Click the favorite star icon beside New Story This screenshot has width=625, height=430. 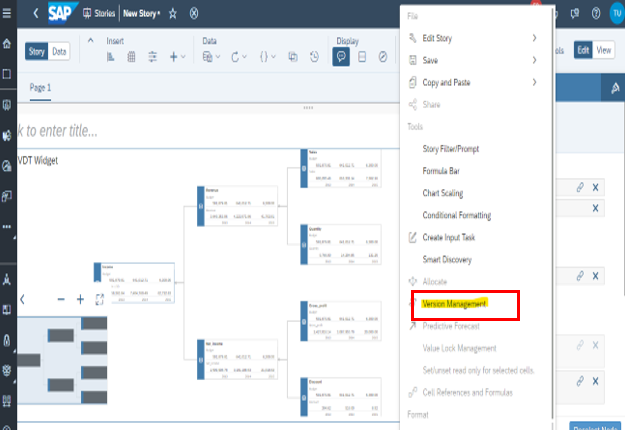(171, 14)
